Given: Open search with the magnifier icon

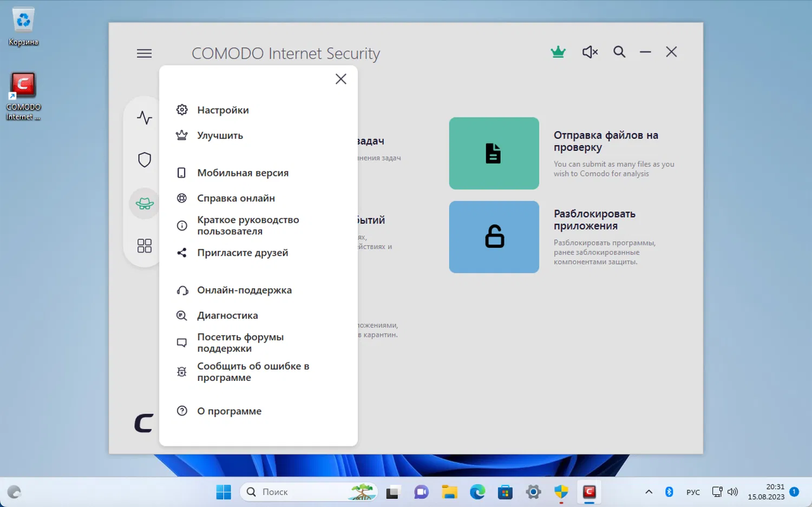Looking at the screenshot, I should coord(619,52).
